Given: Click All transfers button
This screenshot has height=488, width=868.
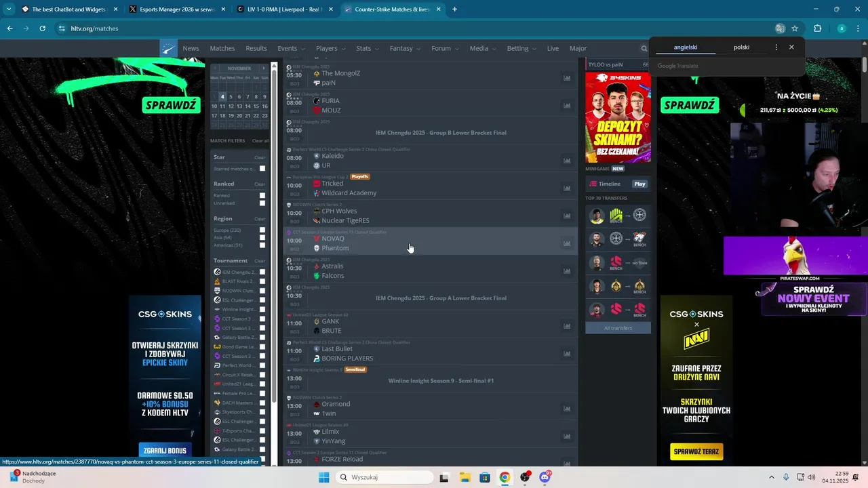Looking at the screenshot, I should [618, 328].
